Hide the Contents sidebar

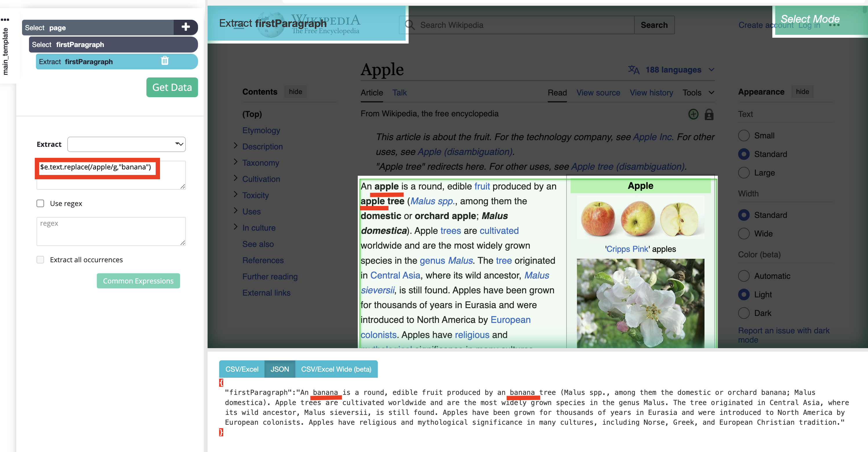click(x=295, y=91)
